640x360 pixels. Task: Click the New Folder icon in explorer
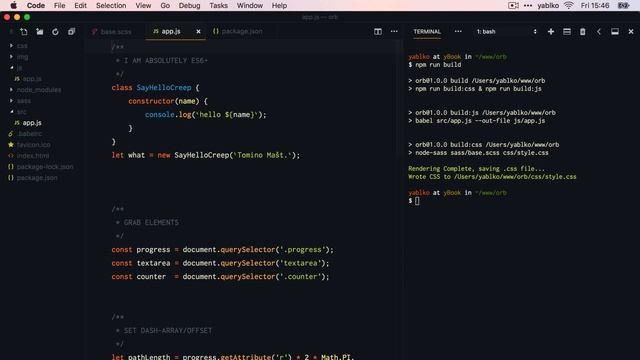pyautogui.click(x=40, y=31)
